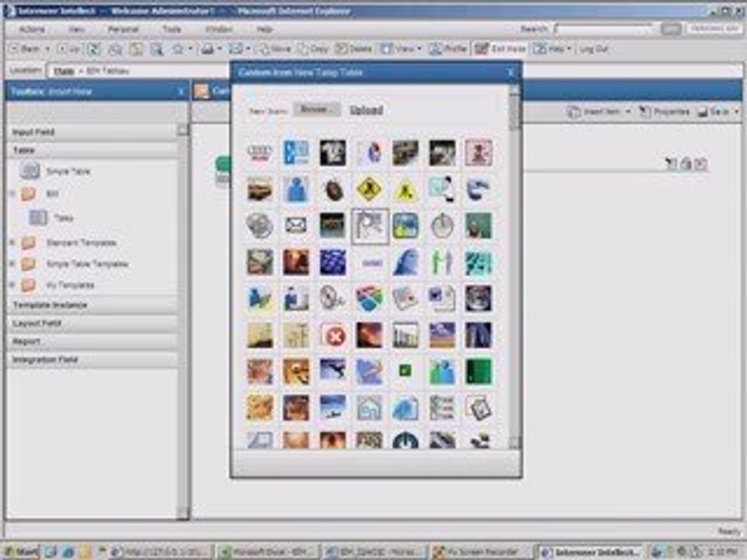
Task: Select the solid blue house icon
Action: (x=405, y=408)
